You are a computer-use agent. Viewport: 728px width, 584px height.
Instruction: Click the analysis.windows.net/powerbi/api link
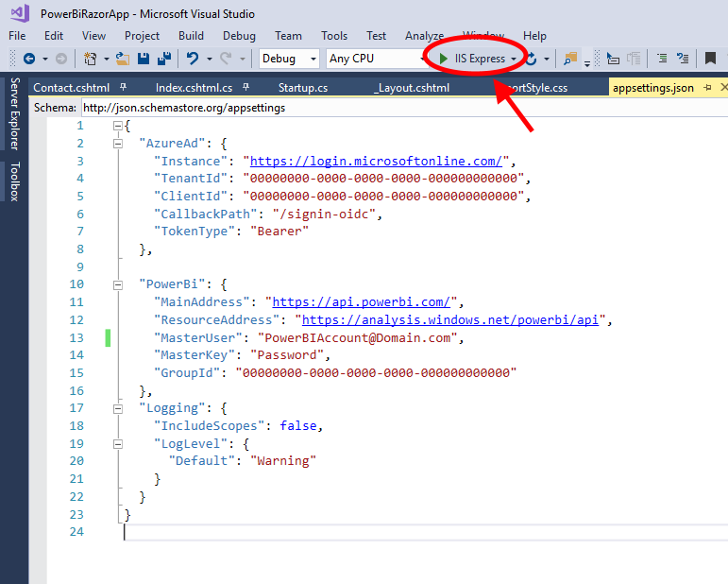pyautogui.click(x=450, y=320)
